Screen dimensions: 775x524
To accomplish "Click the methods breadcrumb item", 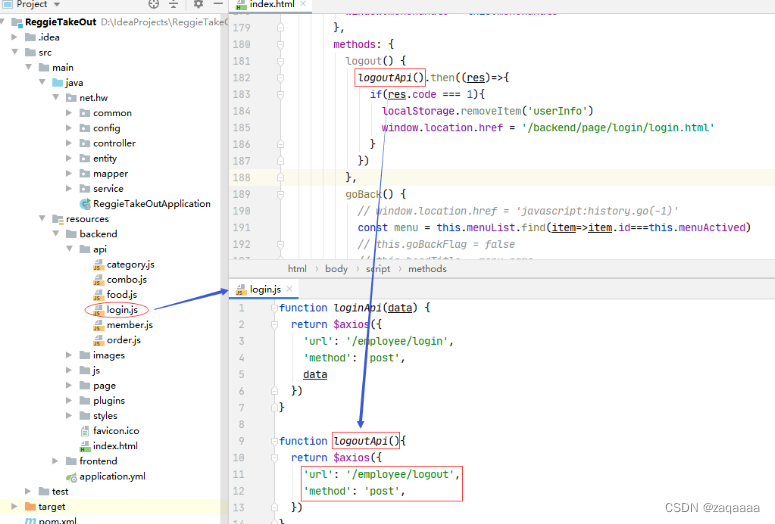I will 427,269.
